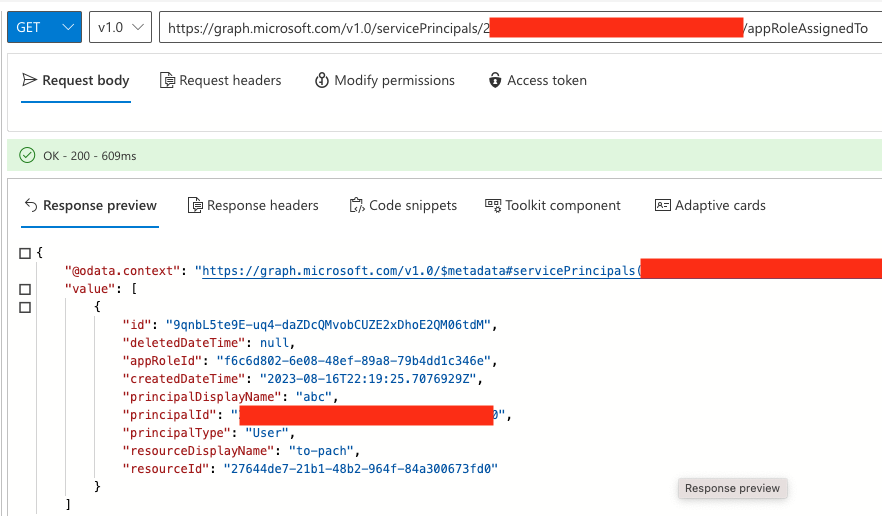Click the Modify permissions badge icon
The width and height of the screenshot is (882, 516).
click(321, 80)
